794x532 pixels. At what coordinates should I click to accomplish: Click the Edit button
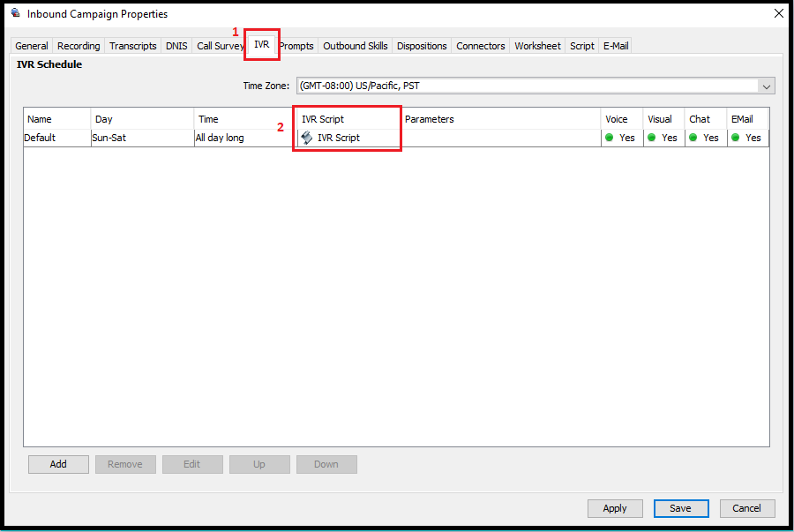(192, 464)
